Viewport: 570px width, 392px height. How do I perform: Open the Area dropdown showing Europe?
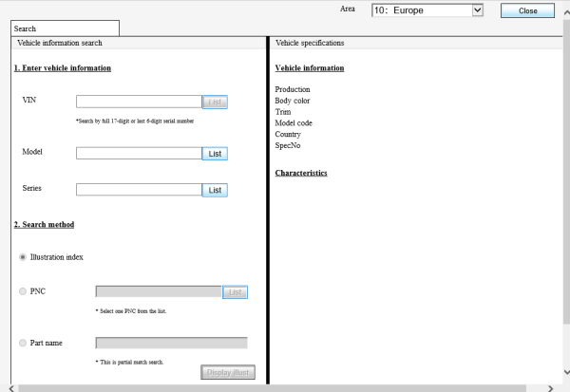click(x=427, y=10)
